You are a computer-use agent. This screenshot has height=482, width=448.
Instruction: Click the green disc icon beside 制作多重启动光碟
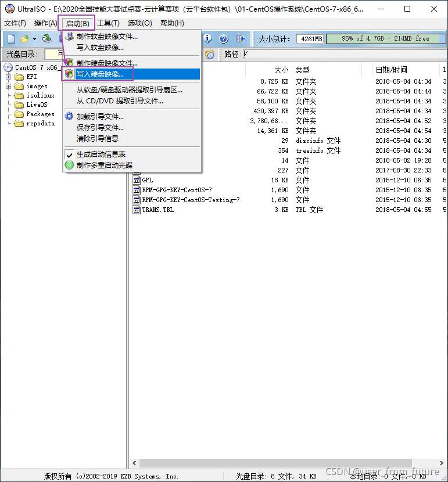point(69,165)
